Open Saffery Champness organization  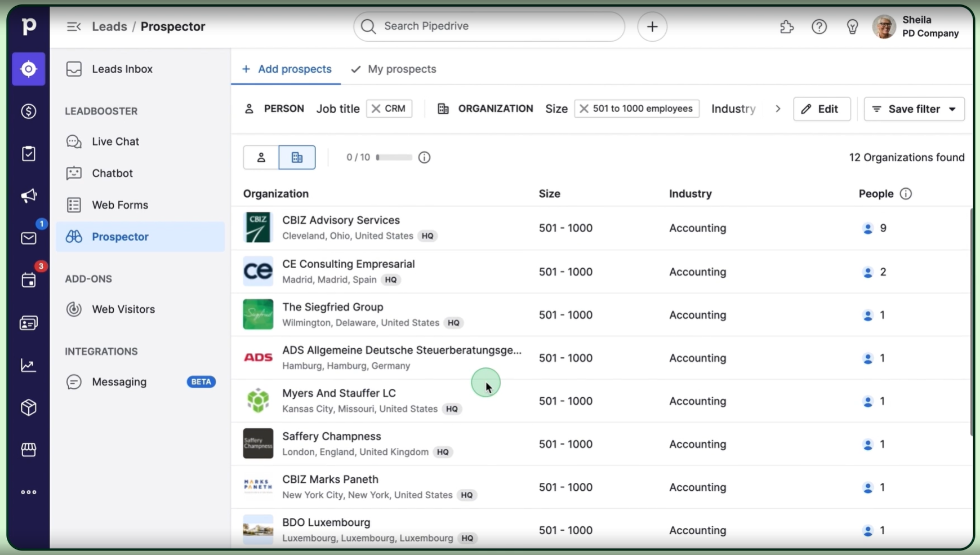331,436
